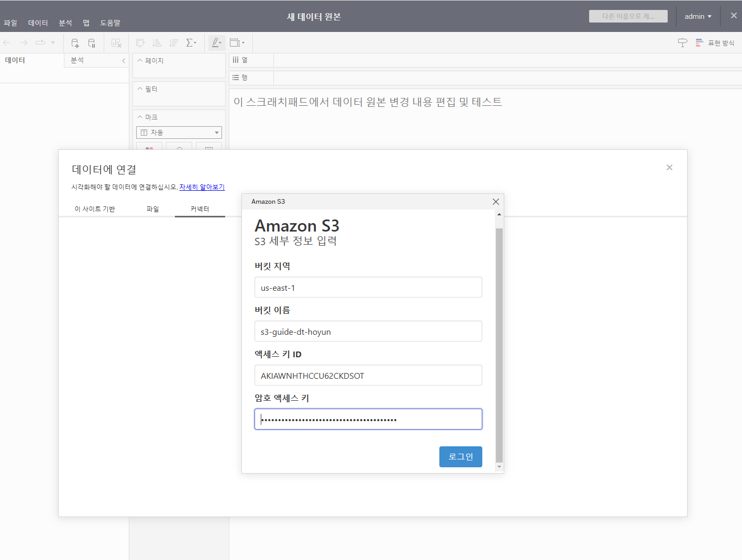
Task: Switch to 이 사이트 기반 tab
Action: (x=95, y=209)
